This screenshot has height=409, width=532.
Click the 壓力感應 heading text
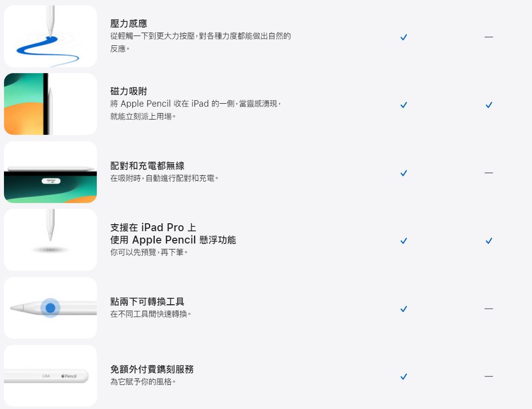[128, 23]
